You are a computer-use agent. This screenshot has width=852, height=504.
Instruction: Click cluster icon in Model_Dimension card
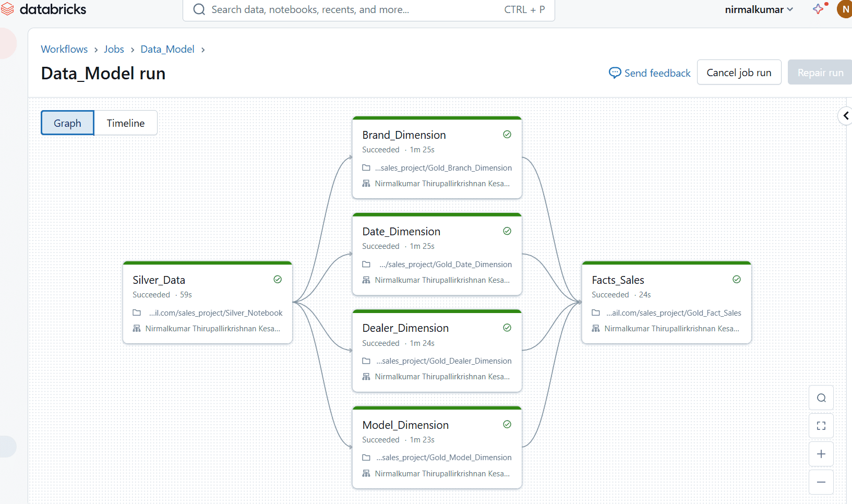(x=366, y=474)
